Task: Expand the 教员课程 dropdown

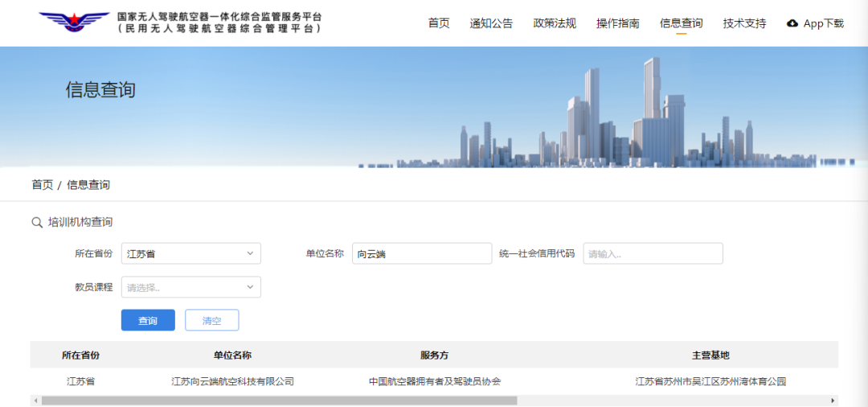Action: [x=191, y=287]
